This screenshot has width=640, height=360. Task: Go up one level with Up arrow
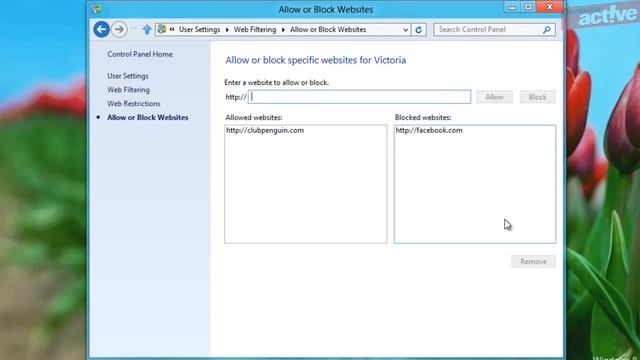pyautogui.click(x=147, y=29)
